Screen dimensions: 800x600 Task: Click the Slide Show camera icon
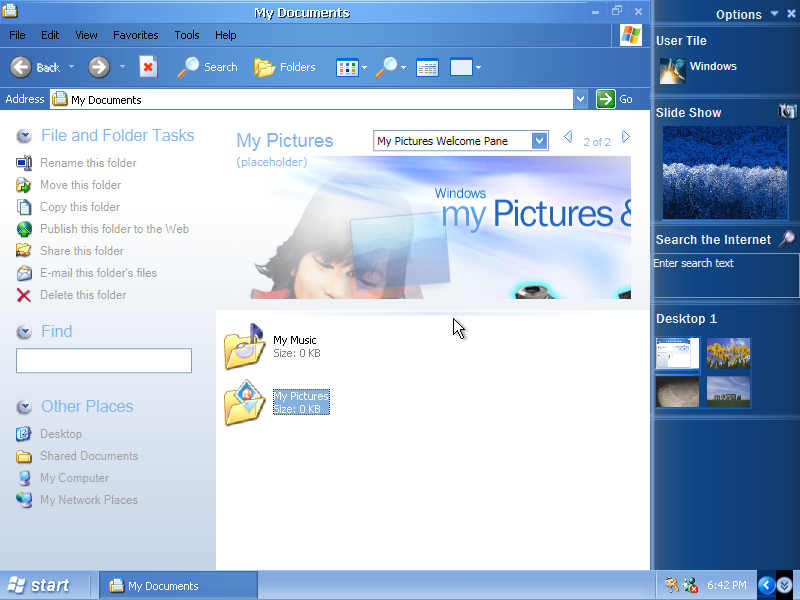(x=787, y=111)
